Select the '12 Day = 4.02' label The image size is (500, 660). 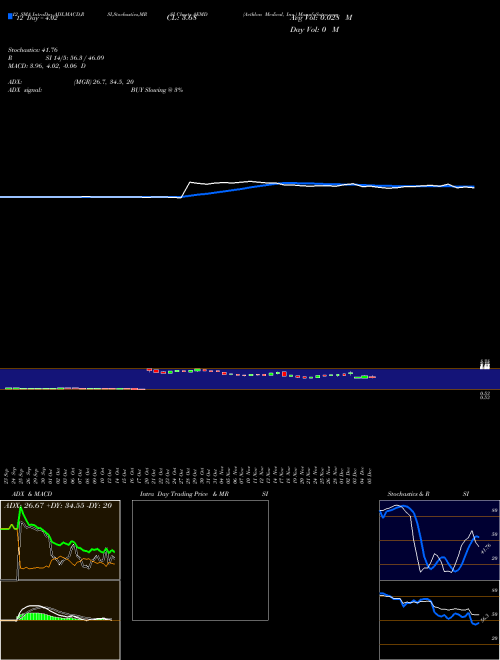(36, 18)
